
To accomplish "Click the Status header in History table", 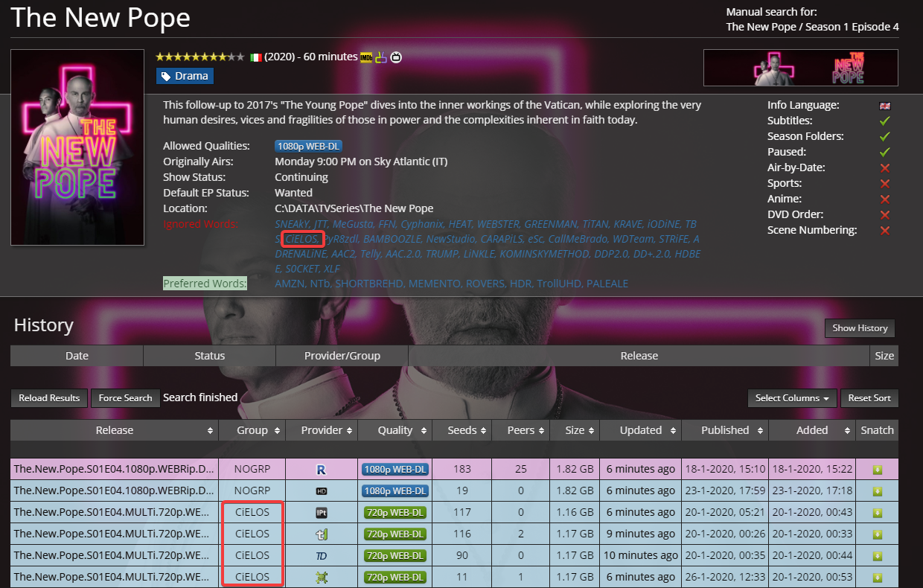I will [x=209, y=356].
